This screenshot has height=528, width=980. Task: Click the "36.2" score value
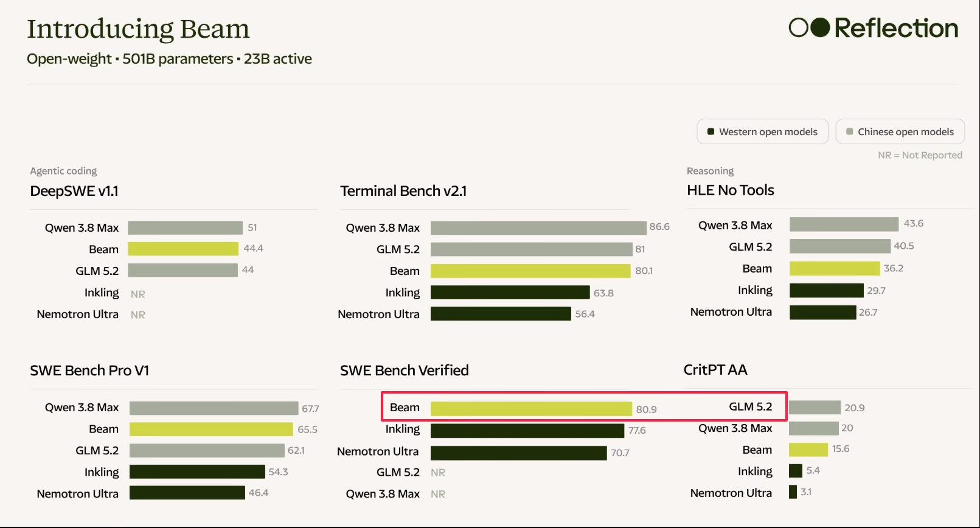coord(893,268)
